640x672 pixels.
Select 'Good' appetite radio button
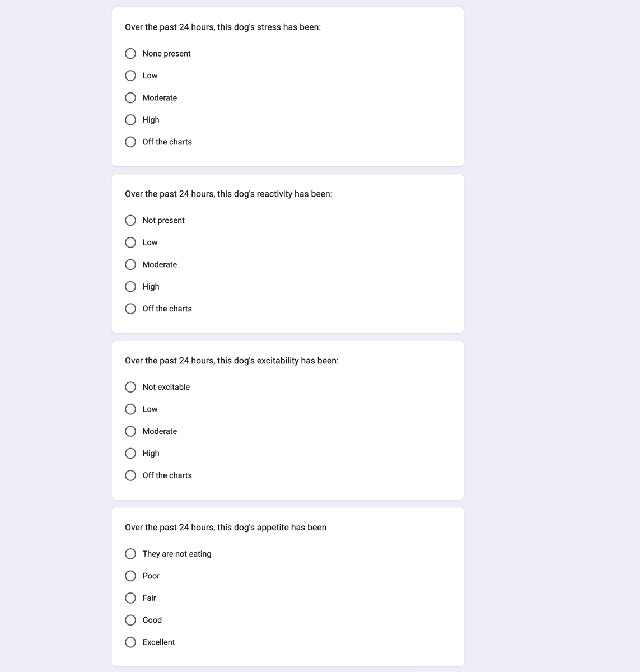(130, 620)
